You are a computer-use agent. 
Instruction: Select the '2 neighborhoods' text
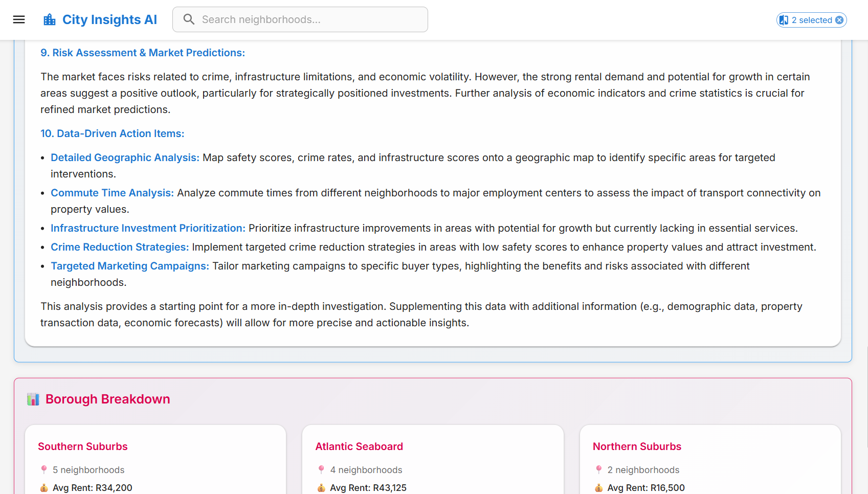[643, 470]
